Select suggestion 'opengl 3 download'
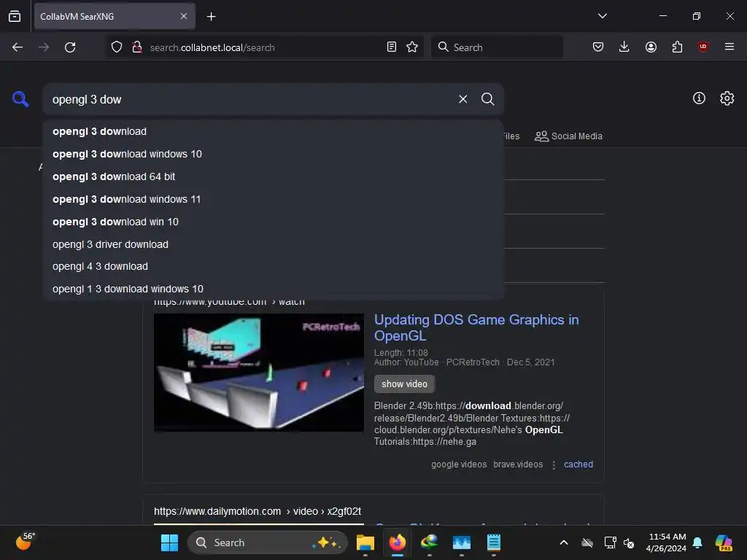 pos(274,131)
